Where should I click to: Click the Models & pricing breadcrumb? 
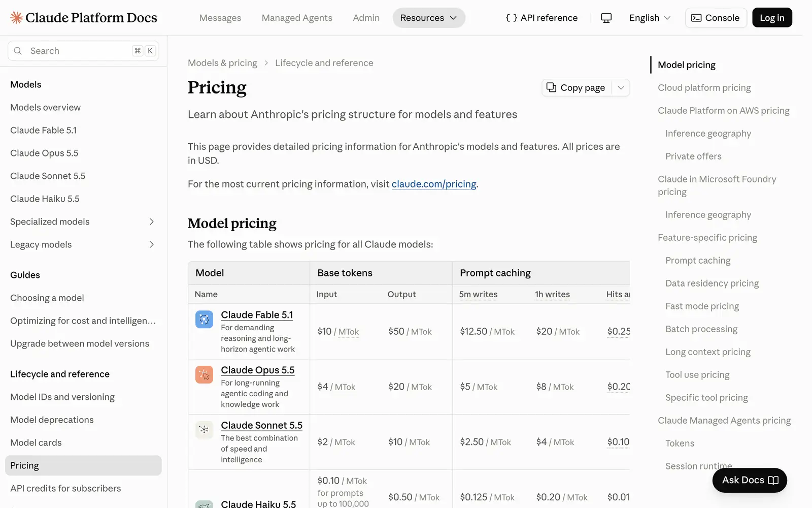[x=222, y=63]
